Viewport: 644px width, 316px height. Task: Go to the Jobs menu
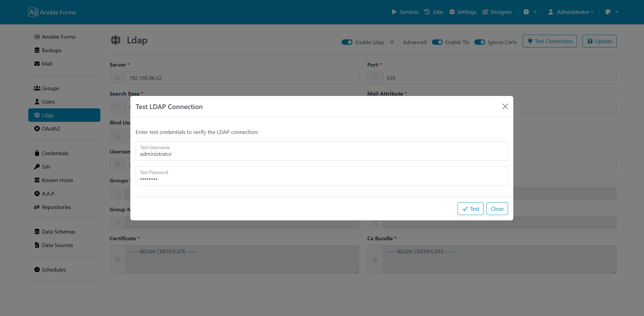pyautogui.click(x=434, y=12)
